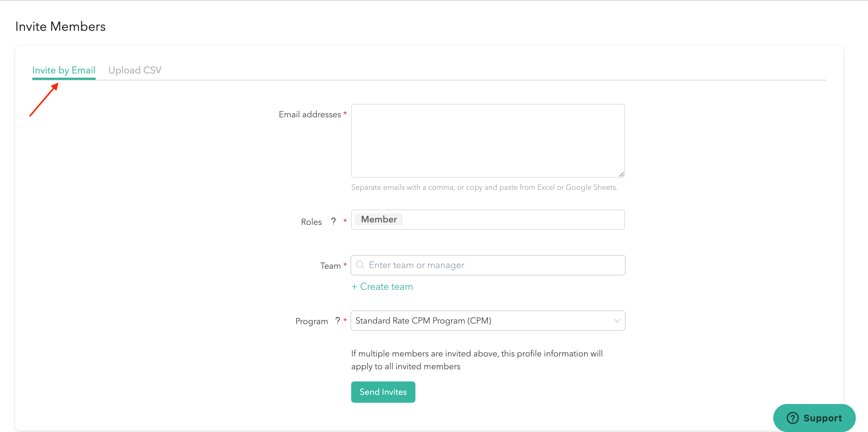
Task: Open the Roles selection field
Action: [512, 220]
